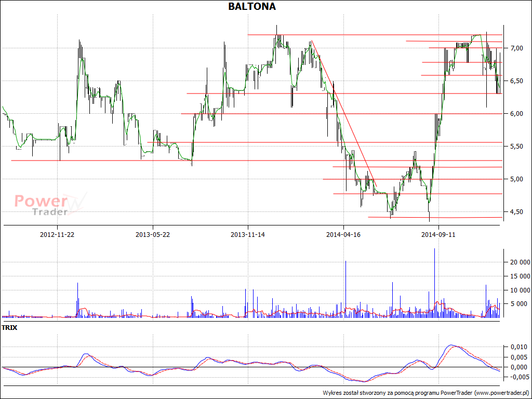Screen dimensions: 532x399
Task: Select the 2013-11-14 date label
Action: click(x=248, y=234)
